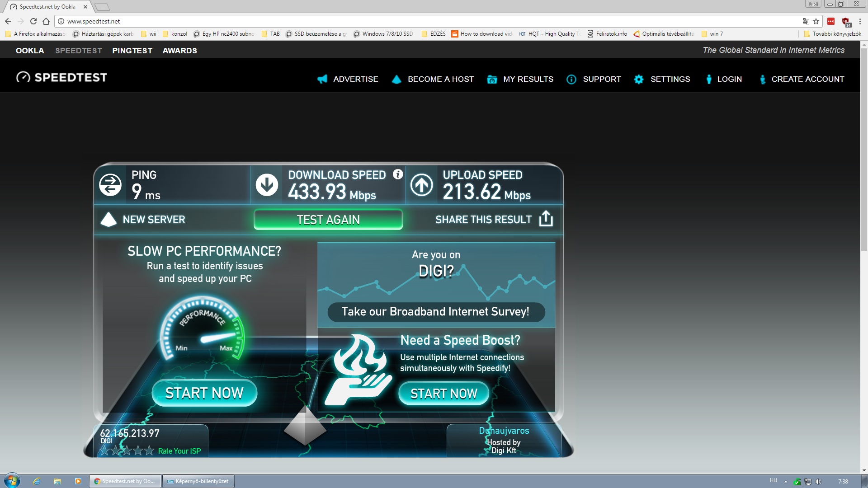Screen dimensions: 868x488
Task: Click the ISP star rating
Action: [127, 450]
